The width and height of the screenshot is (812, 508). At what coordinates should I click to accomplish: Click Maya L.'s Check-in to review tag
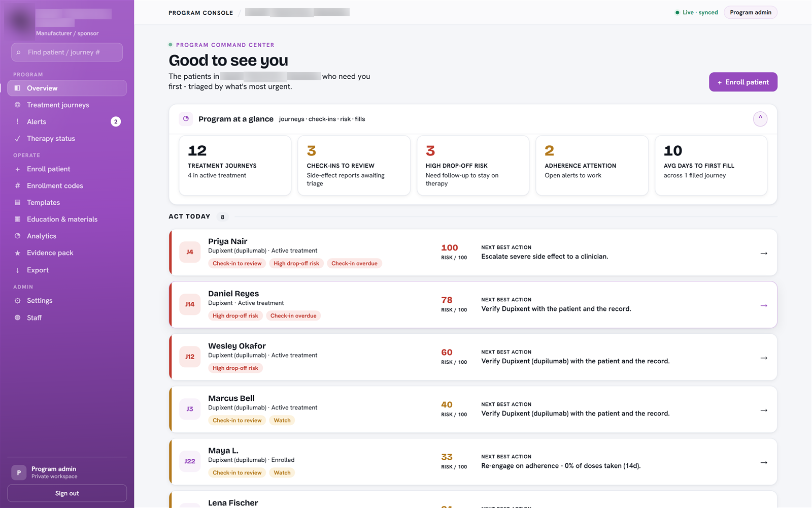[x=237, y=472]
